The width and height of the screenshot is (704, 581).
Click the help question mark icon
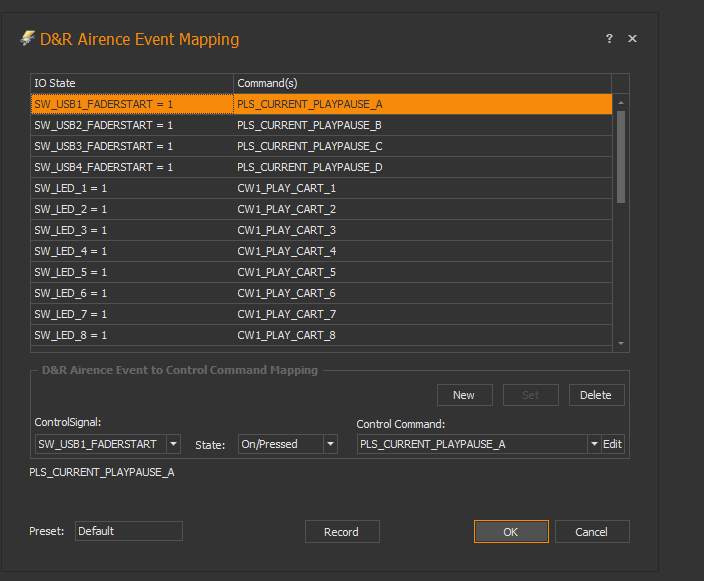pos(609,38)
